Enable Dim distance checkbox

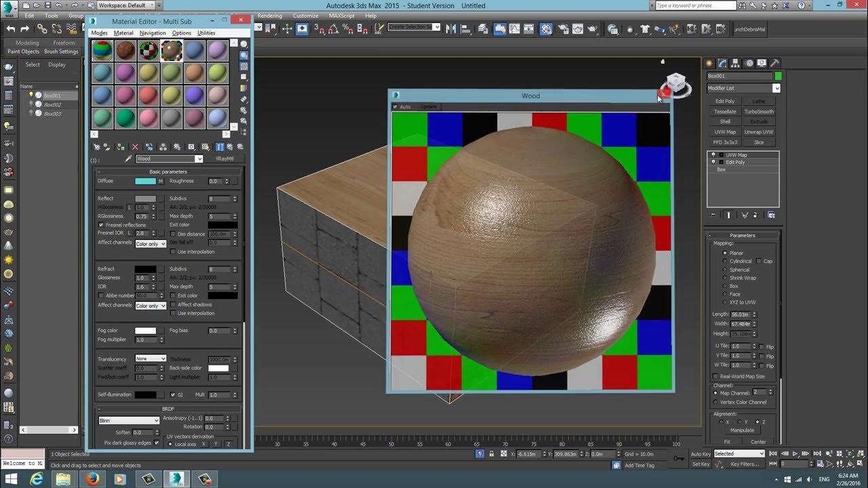click(x=173, y=234)
